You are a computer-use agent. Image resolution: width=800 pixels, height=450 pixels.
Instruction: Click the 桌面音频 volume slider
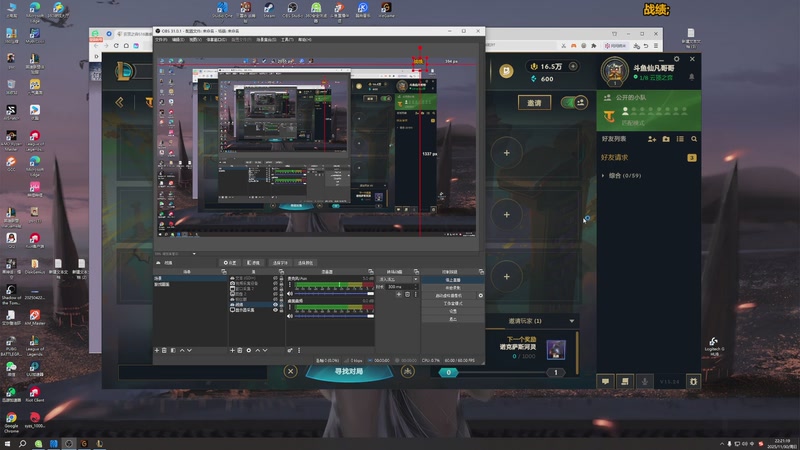[x=334, y=316]
